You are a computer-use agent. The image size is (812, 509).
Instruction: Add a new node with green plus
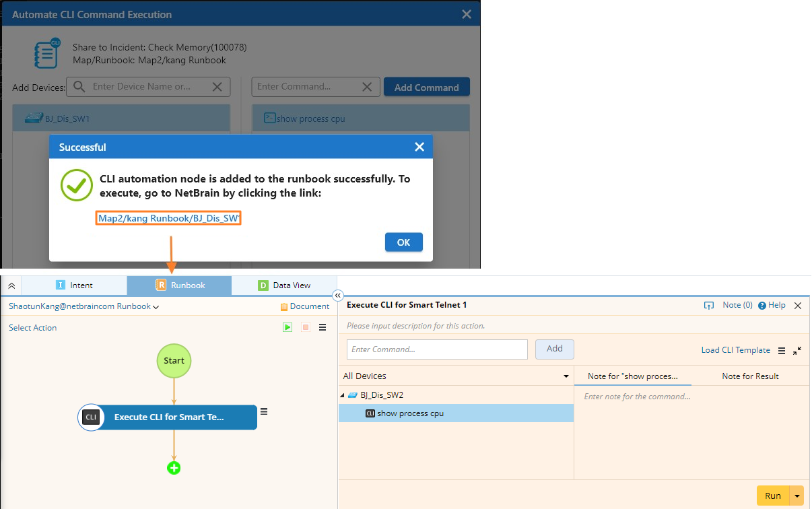click(x=174, y=468)
